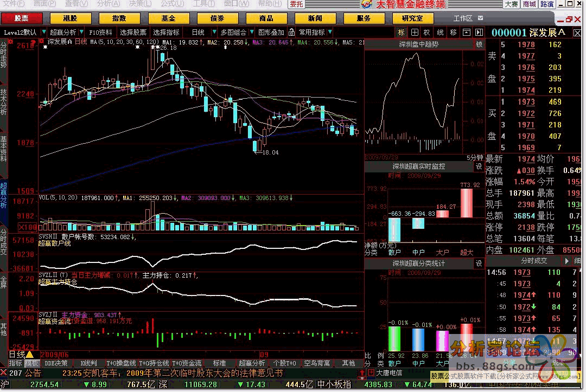Click the 图形叠加 toolbar button
Image resolution: width=586 pixels, height=392 pixels.
pyautogui.click(x=271, y=33)
